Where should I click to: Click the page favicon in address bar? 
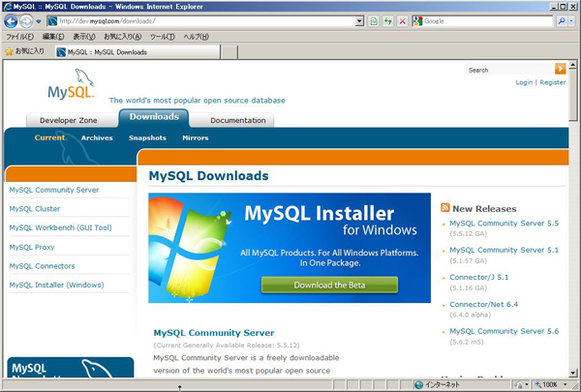pos(52,21)
